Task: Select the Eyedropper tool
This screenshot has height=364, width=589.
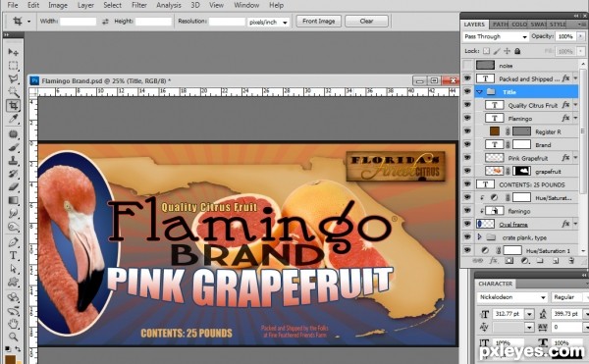Action: point(13,119)
